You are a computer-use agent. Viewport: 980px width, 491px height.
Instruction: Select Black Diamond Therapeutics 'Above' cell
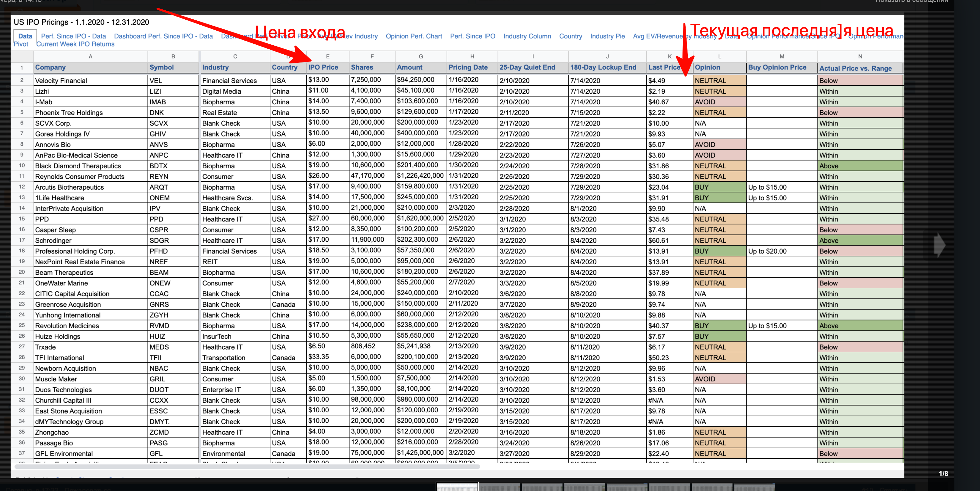[860, 166]
